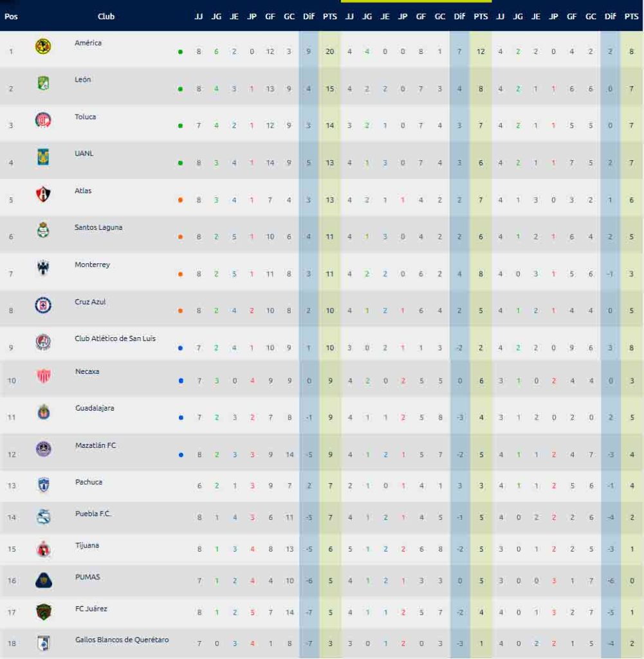This screenshot has height=659, width=644.
Task: Click the first DIF column header
Action: [x=308, y=16]
